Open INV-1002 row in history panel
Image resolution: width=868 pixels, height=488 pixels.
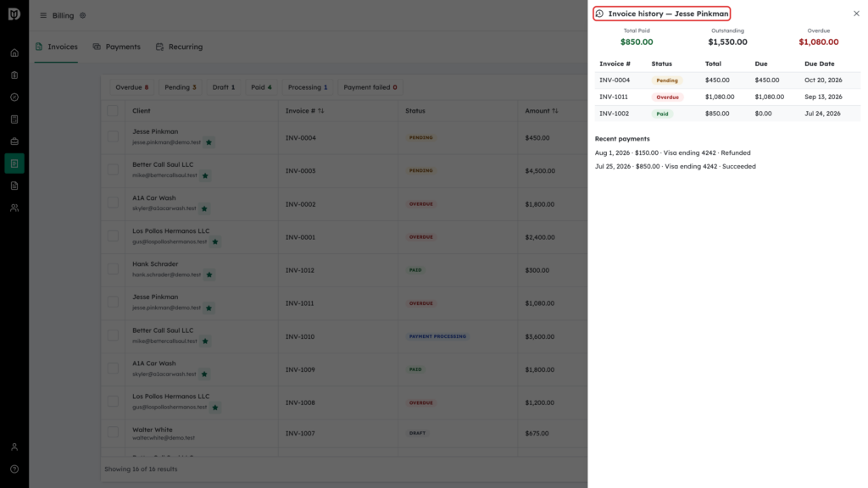(x=727, y=114)
